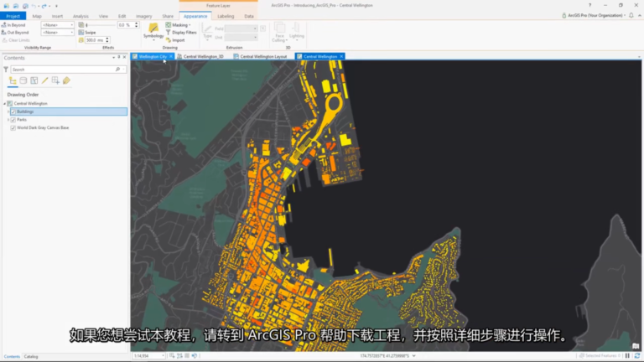Collapse the Central Wellington map node

pos(4,103)
